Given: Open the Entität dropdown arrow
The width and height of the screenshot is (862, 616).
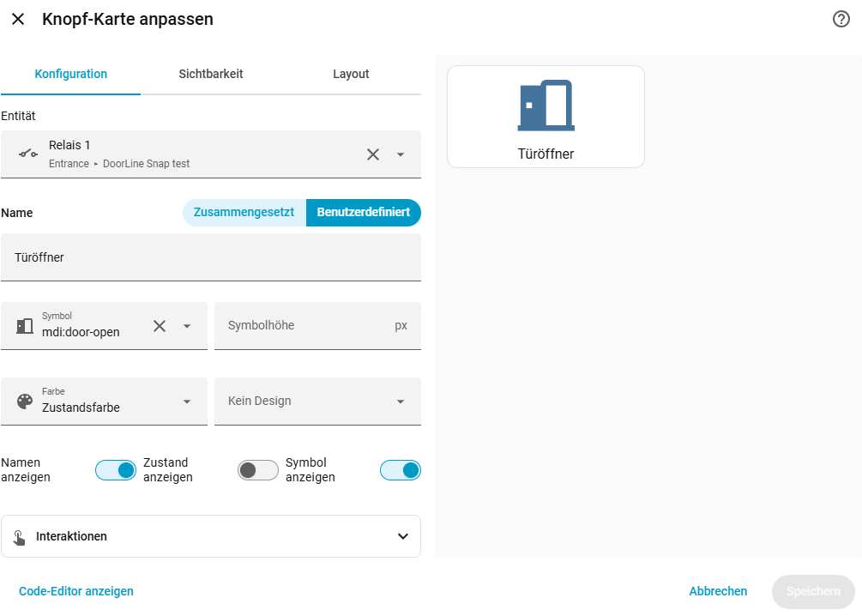Looking at the screenshot, I should point(401,154).
